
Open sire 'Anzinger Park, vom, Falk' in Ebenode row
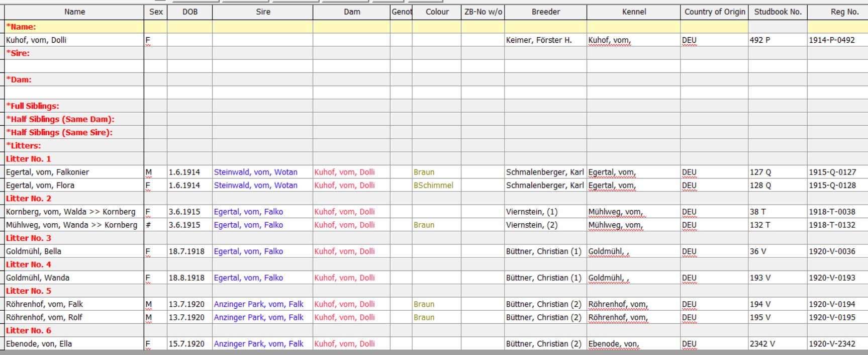coord(258,344)
